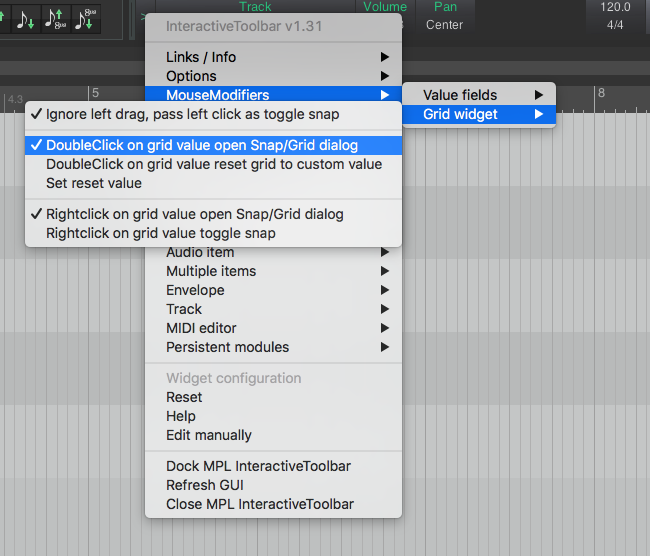Toggle Rightclick opens Snap/Grid dialog option
650x556 pixels.
tap(194, 214)
